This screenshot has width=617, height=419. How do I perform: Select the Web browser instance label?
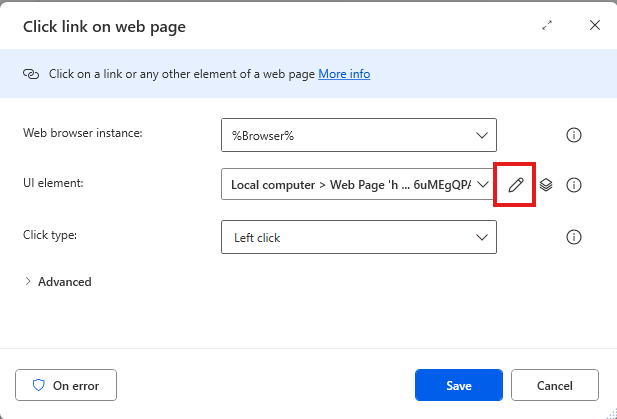[x=83, y=133]
